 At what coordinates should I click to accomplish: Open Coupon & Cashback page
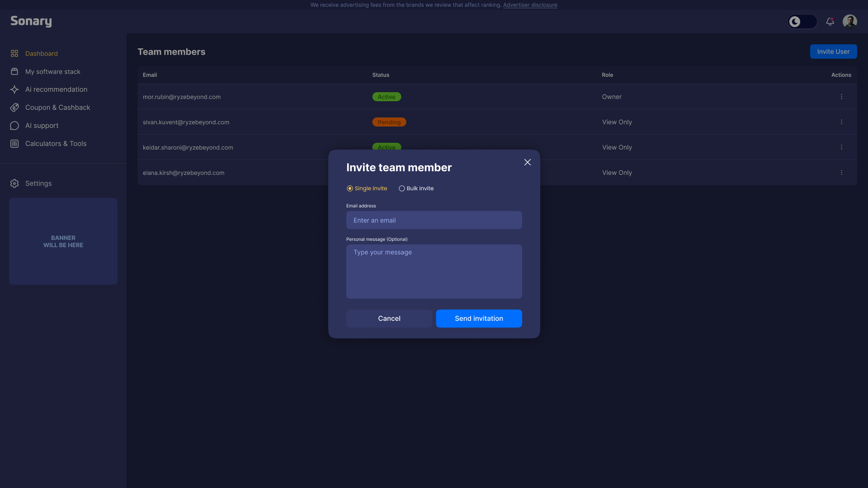click(x=58, y=108)
